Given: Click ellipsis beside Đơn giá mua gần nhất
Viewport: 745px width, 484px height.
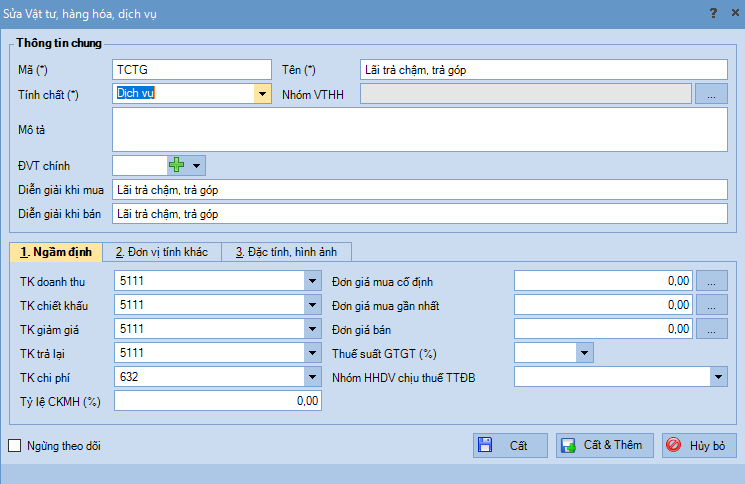Looking at the screenshot, I should point(711,305).
